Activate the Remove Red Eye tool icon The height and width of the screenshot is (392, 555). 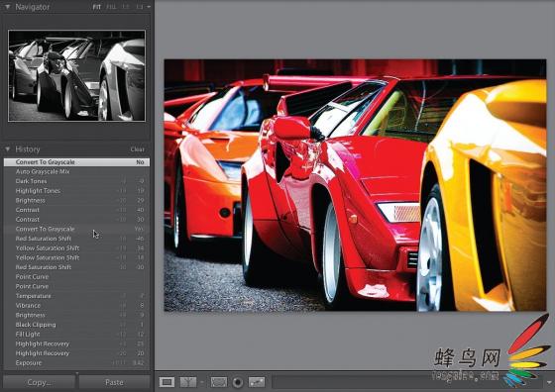coord(238,382)
